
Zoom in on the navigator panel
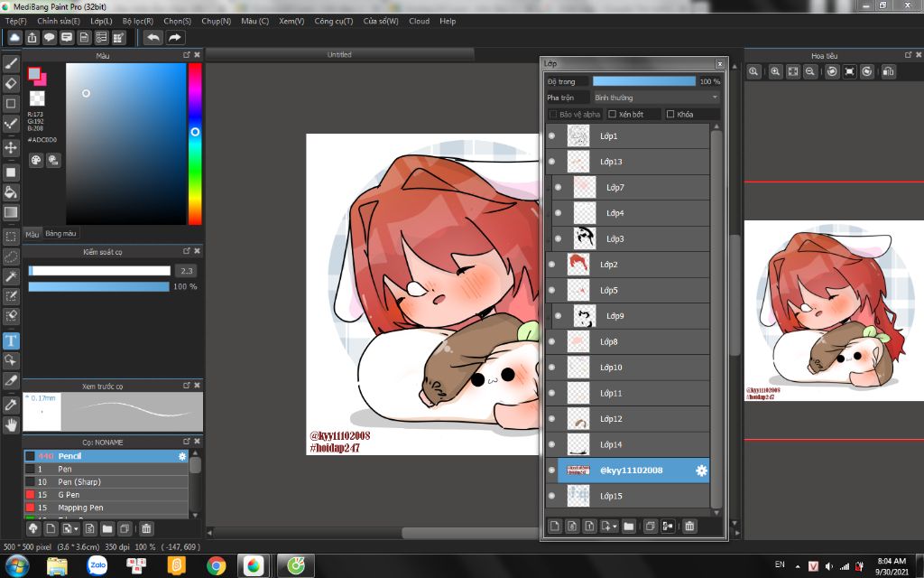775,71
